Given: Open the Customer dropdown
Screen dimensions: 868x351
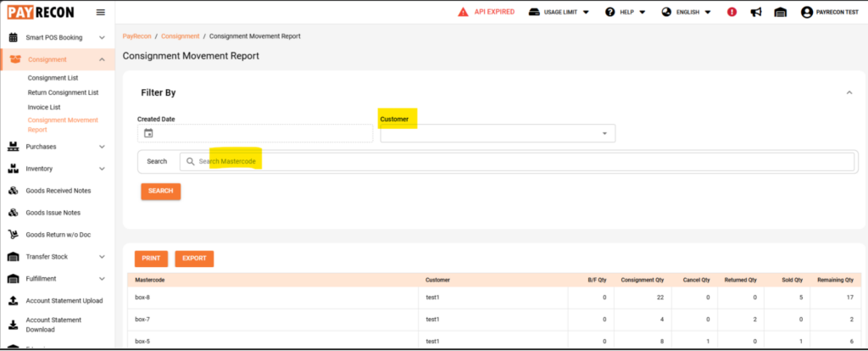Looking at the screenshot, I should [498, 133].
